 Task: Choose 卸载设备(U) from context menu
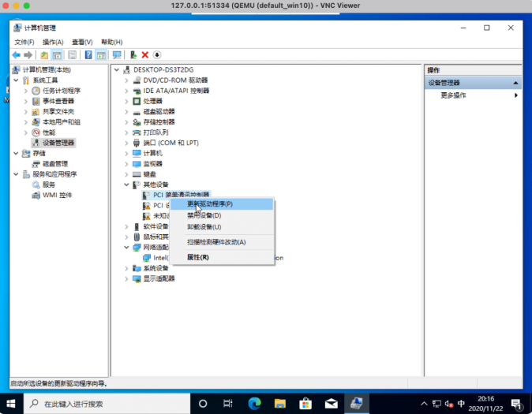click(x=204, y=226)
